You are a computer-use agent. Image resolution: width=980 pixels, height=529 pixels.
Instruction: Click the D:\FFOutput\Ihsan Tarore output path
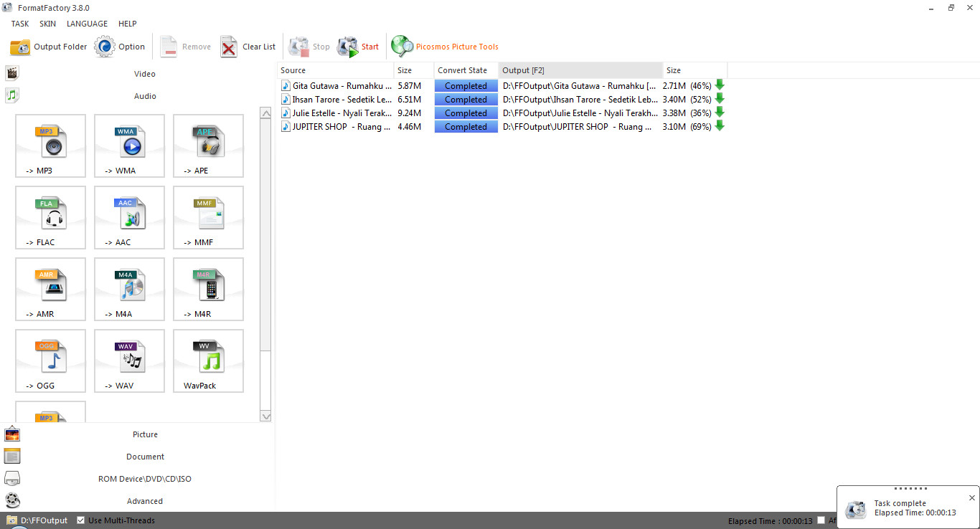click(x=580, y=99)
